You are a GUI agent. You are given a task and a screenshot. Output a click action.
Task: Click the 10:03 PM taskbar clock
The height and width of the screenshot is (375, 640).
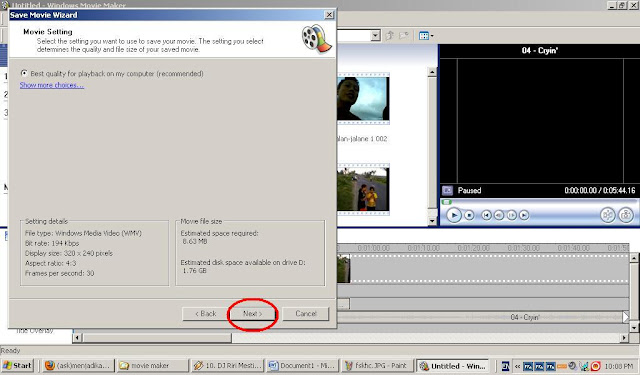tap(619, 366)
